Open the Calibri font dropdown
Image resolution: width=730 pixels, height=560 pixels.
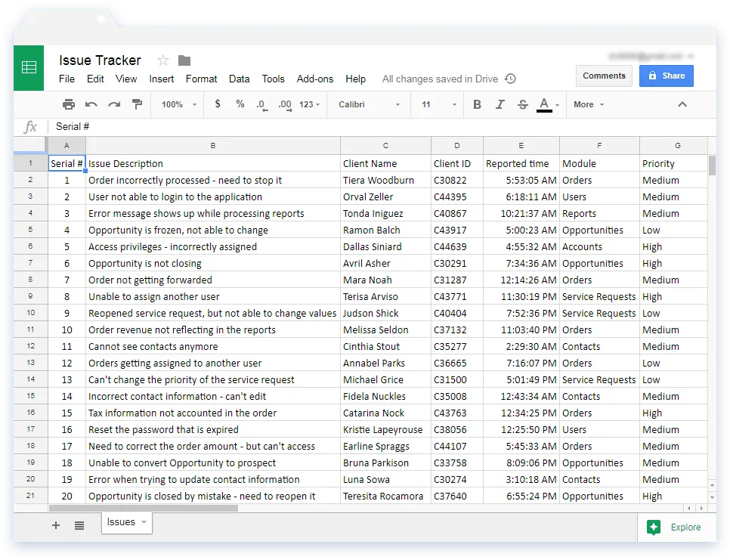point(368,104)
